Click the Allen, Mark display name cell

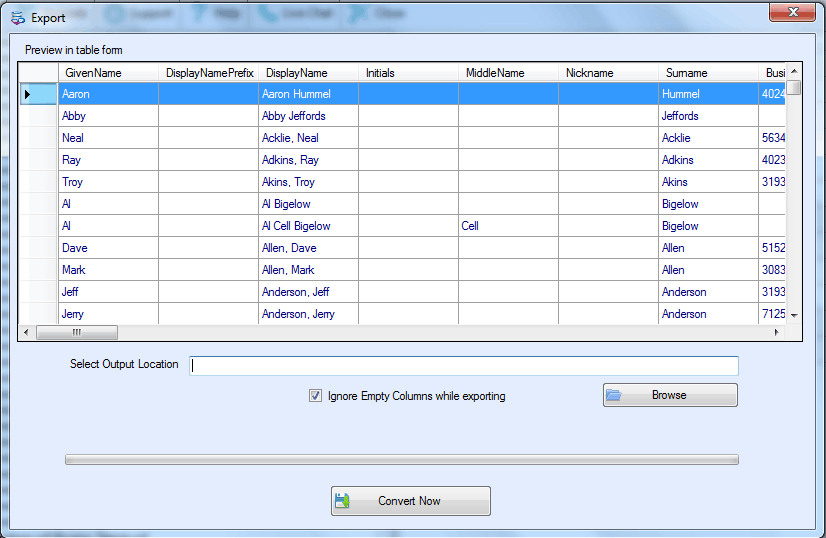(x=309, y=270)
